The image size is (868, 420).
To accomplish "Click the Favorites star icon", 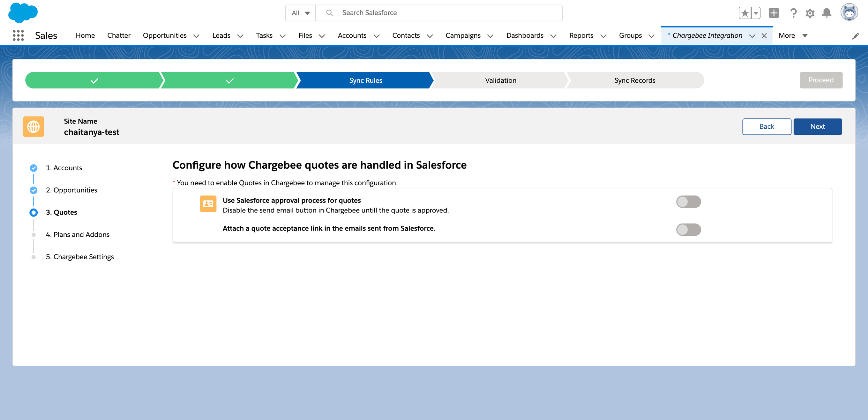I will click(x=745, y=13).
